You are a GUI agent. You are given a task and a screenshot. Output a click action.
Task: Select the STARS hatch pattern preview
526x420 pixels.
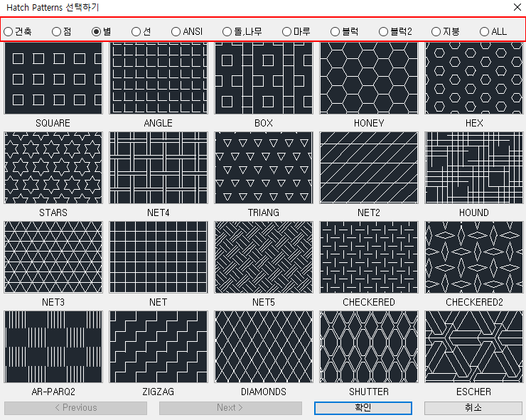pyautogui.click(x=53, y=168)
